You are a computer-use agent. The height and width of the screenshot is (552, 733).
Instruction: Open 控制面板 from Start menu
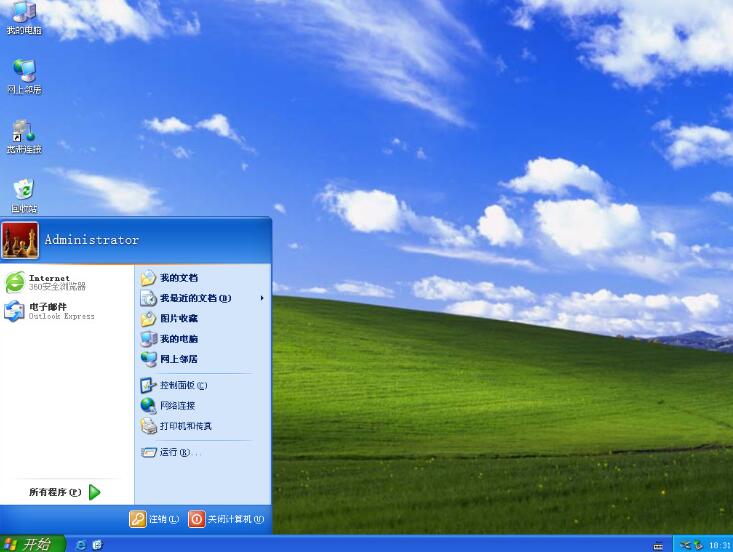(202, 385)
